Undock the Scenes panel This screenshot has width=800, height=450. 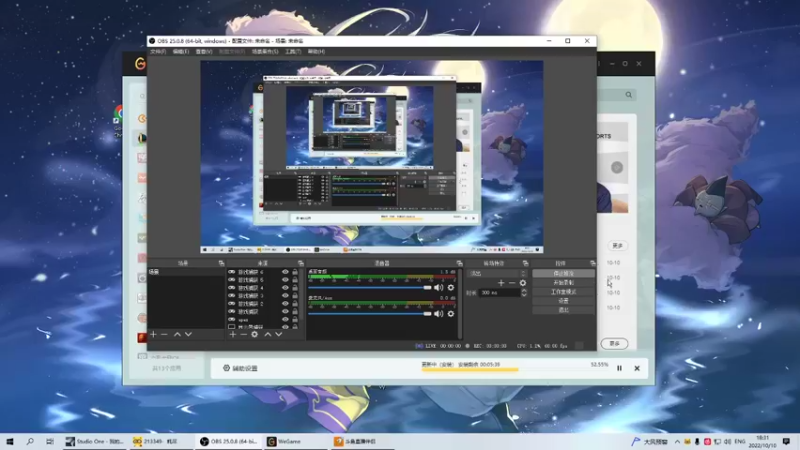(x=221, y=263)
